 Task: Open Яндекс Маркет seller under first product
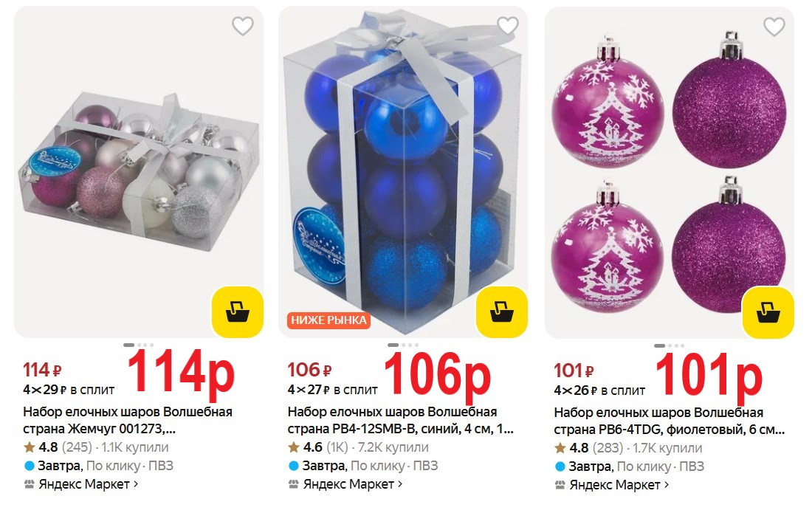click(80, 484)
